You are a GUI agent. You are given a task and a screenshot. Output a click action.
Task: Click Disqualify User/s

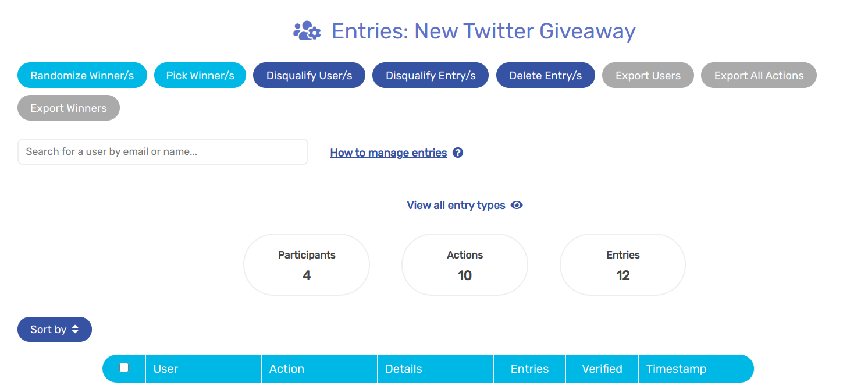309,75
